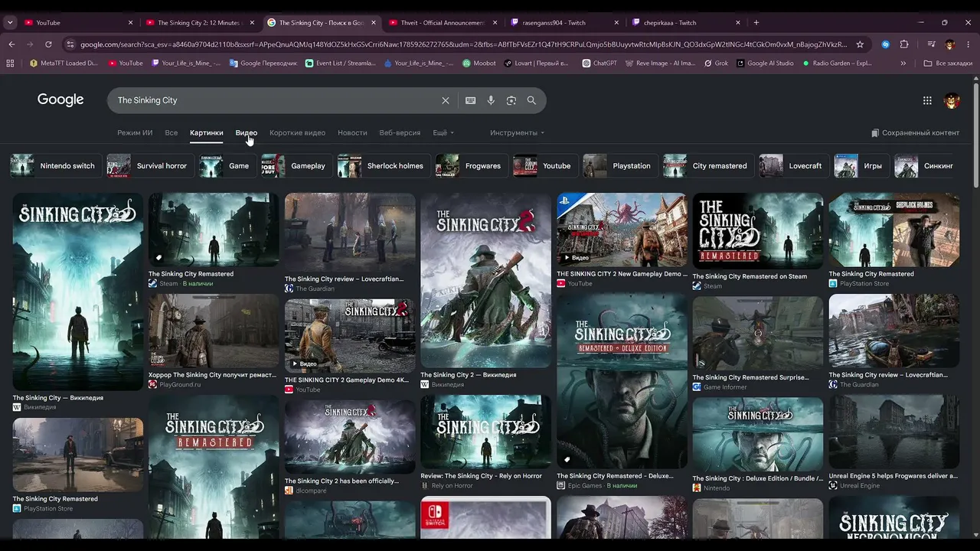Switch to the first YouTube browser tab
Viewport: 980px width, 551px height.
pyautogui.click(x=77, y=23)
